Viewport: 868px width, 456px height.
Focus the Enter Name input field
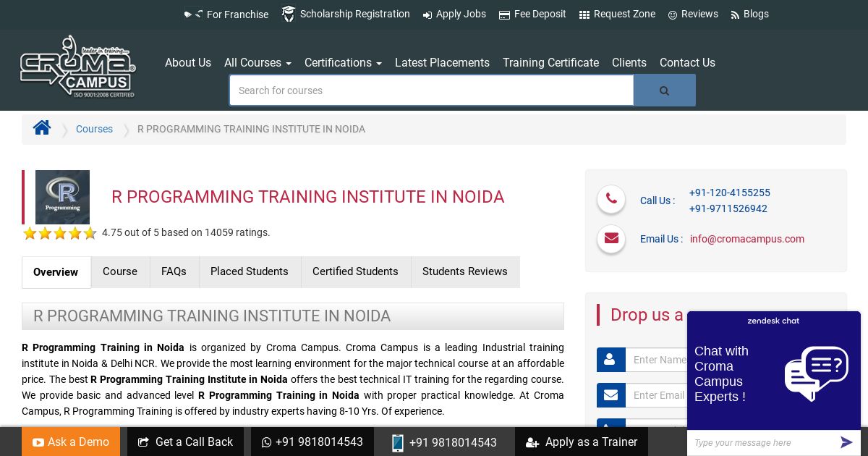pyautogui.click(x=656, y=360)
